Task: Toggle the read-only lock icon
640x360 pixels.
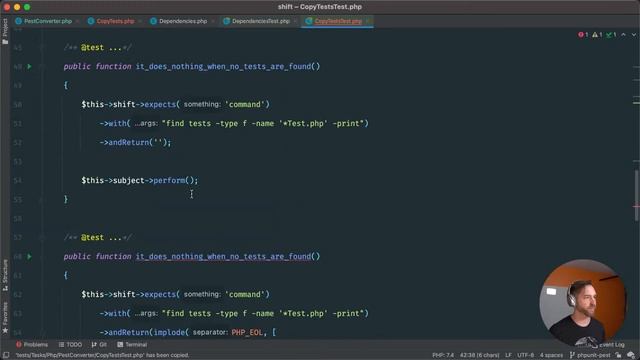Action: (618, 355)
